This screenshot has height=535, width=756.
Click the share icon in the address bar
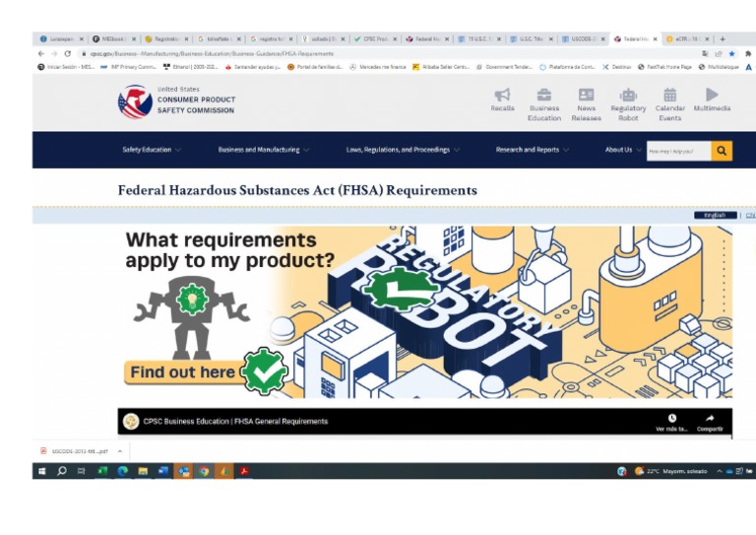pyautogui.click(x=719, y=53)
